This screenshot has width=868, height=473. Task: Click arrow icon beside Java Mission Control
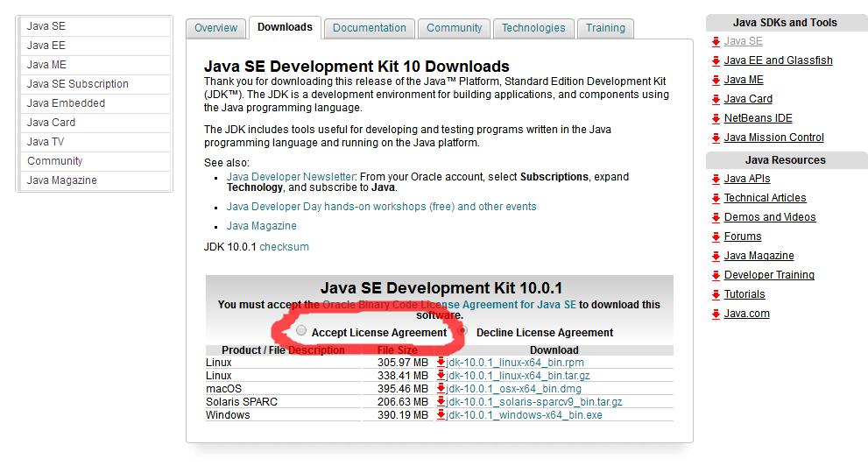coord(716,138)
